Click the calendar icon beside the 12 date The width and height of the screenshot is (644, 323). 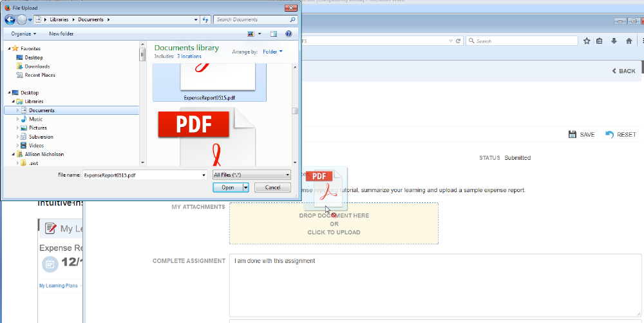tap(50, 264)
